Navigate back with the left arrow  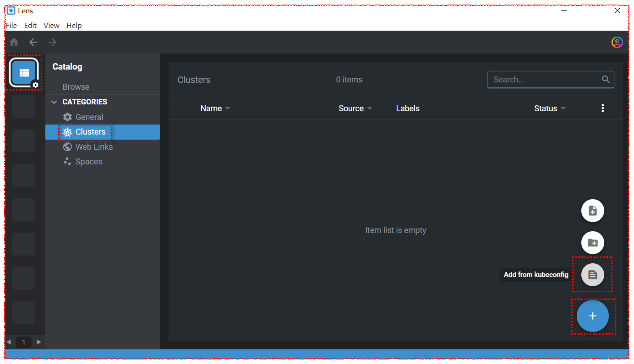[x=33, y=42]
